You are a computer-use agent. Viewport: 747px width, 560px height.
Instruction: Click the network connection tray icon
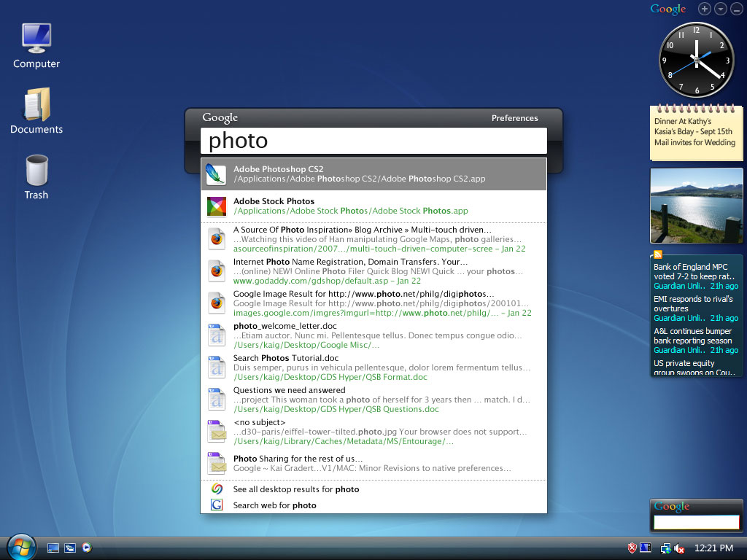[x=665, y=548]
